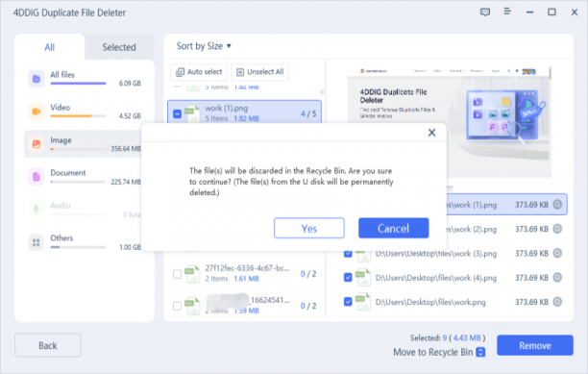Click the All files size progress bar

[x=78, y=84]
